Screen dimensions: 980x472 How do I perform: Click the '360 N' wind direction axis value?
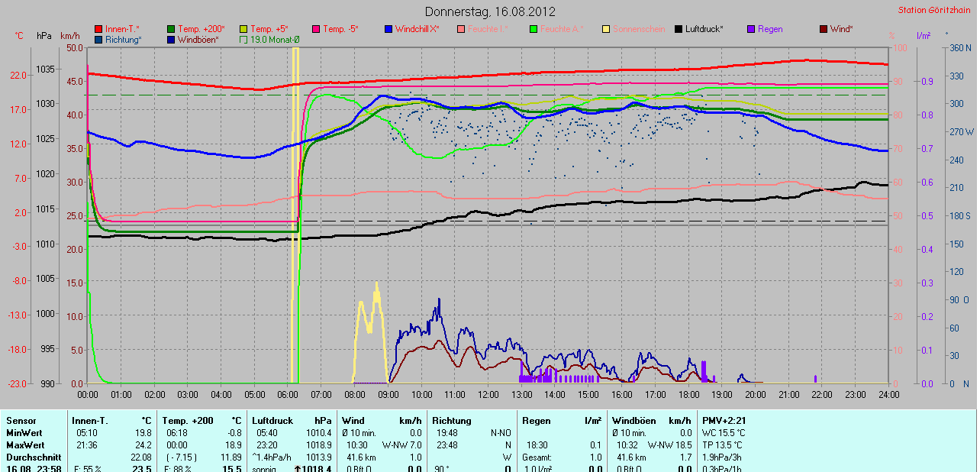(x=959, y=48)
